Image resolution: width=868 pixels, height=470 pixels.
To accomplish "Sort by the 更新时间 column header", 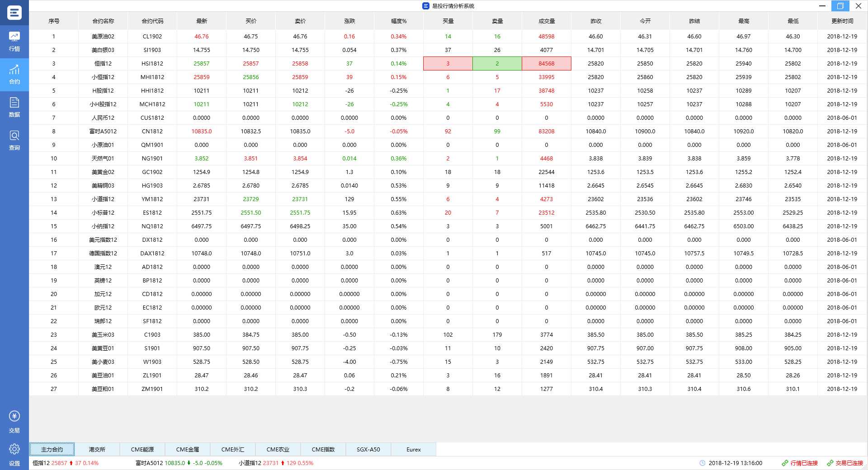I will [842, 21].
